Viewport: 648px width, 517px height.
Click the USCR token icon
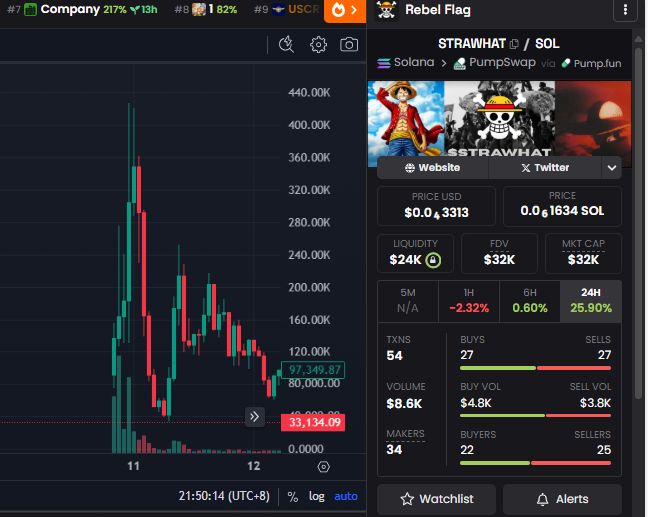click(x=278, y=10)
